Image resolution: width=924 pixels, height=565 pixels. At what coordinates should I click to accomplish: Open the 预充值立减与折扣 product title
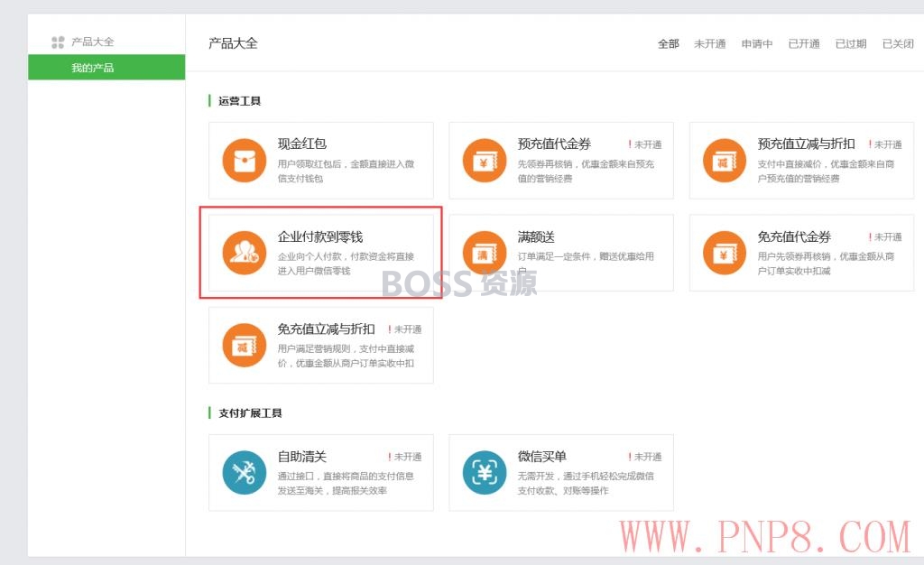click(x=806, y=144)
